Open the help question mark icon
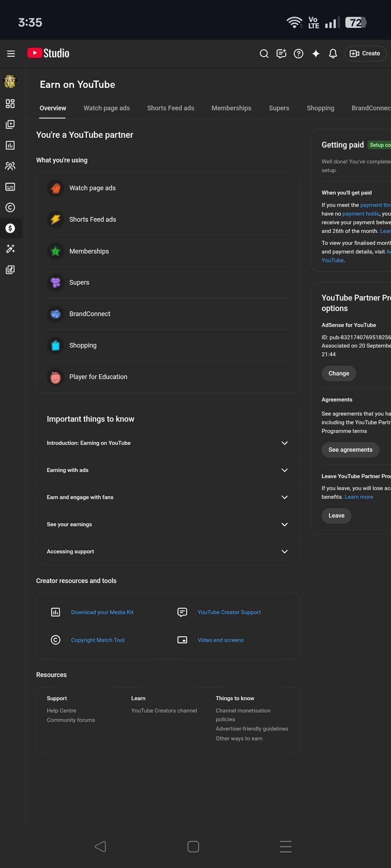Image resolution: width=391 pixels, height=868 pixels. tap(298, 54)
